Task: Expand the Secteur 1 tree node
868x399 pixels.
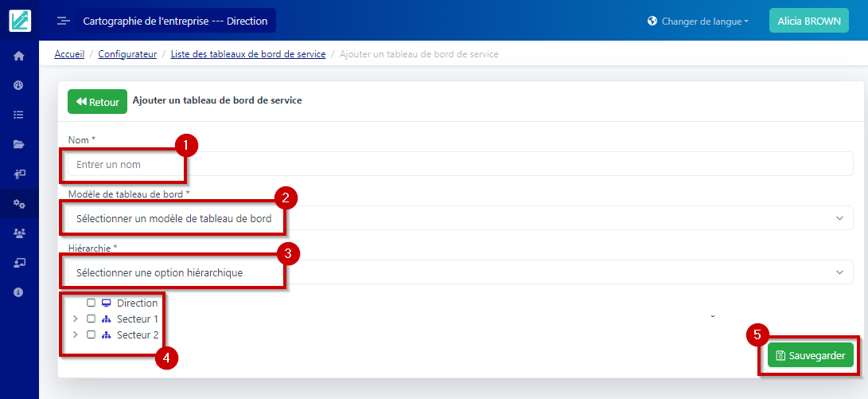Action: tap(76, 319)
